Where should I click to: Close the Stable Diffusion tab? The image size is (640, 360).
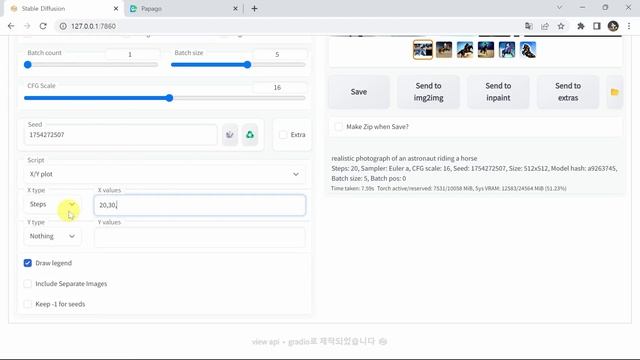[x=116, y=8]
